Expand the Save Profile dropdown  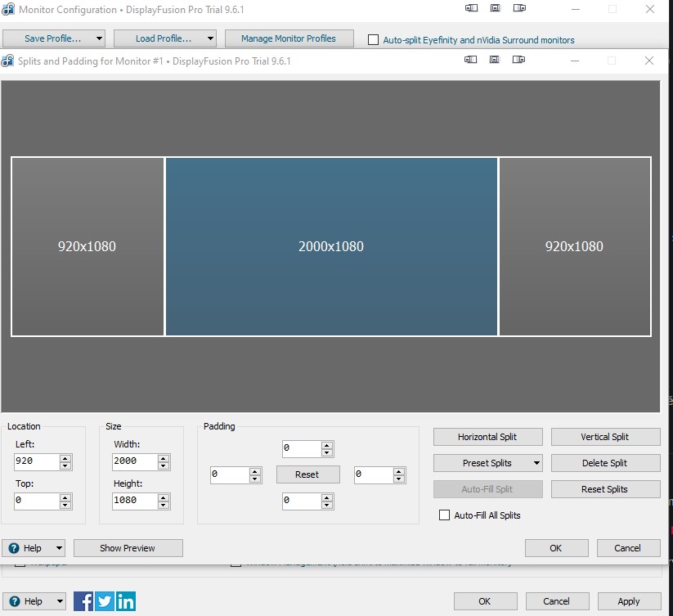click(x=100, y=38)
